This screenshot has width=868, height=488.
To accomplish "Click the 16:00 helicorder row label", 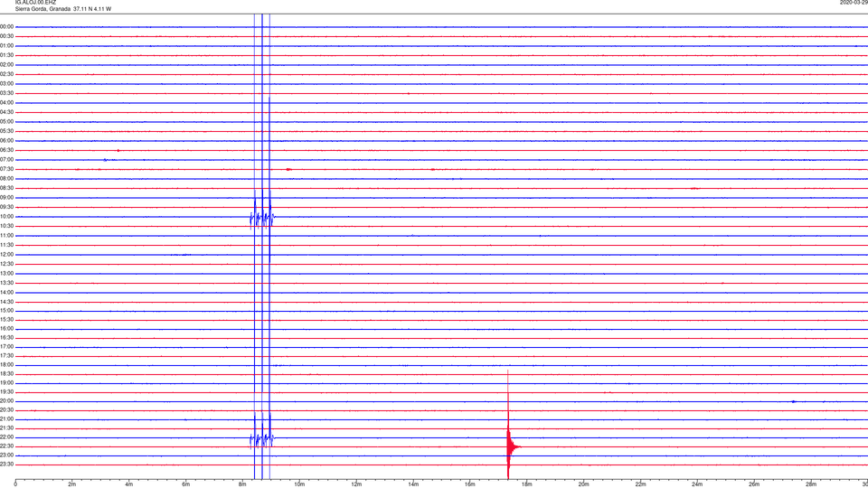I will (x=7, y=329).
